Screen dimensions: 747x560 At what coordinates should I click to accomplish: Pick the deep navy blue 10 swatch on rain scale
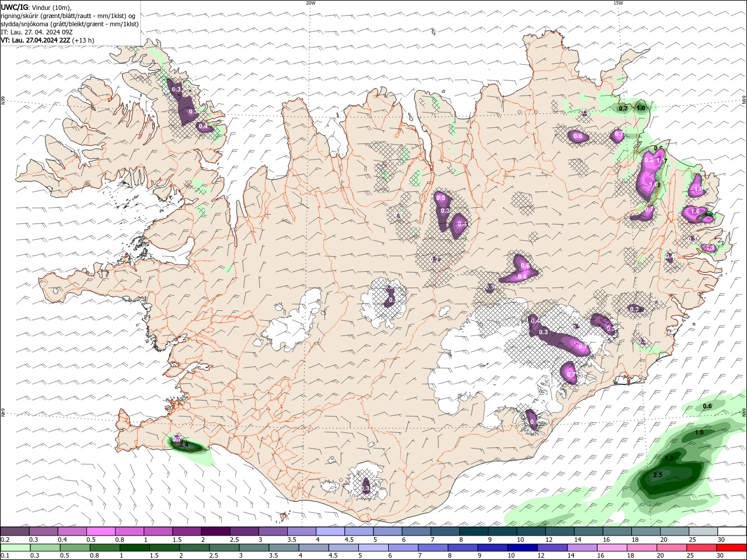point(522,548)
